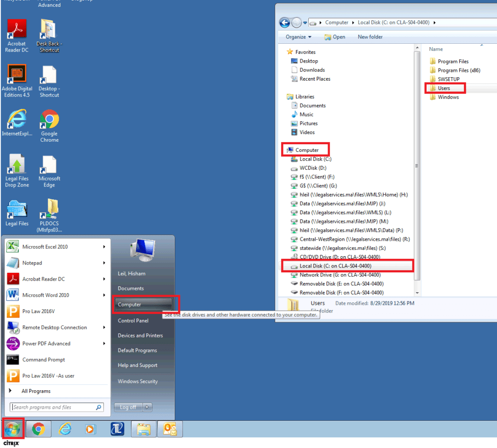Open the Legal Files Drop Zone
Image resolution: width=497 pixels, height=448 pixels.
tap(17, 163)
